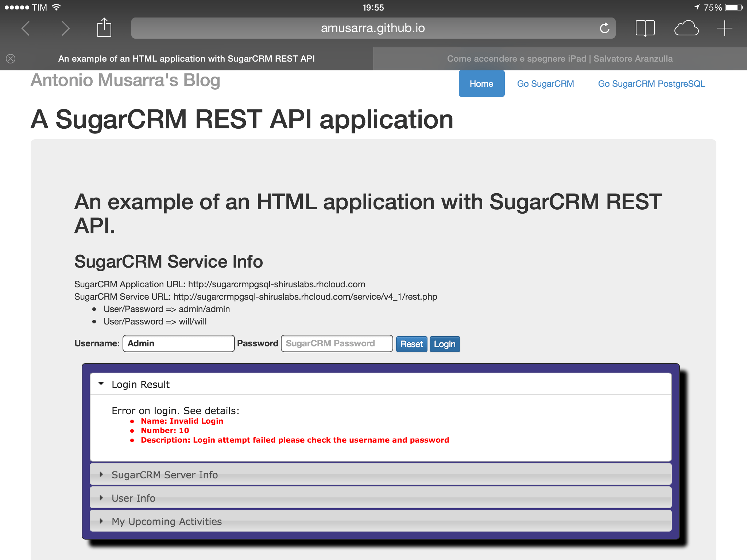The height and width of the screenshot is (560, 747).
Task: Click the location arrow status icon
Action: pos(696,7)
